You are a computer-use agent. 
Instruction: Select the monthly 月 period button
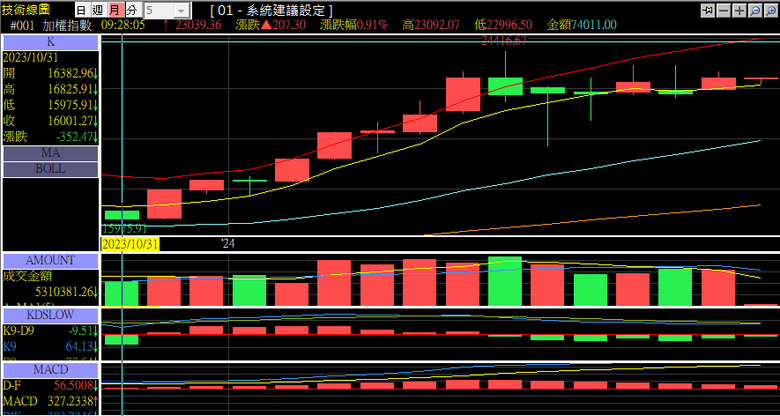(x=115, y=9)
